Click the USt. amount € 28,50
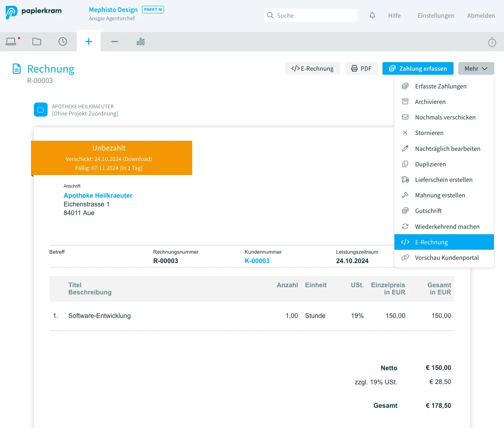Image resolution: width=504 pixels, height=428 pixels. (440, 382)
